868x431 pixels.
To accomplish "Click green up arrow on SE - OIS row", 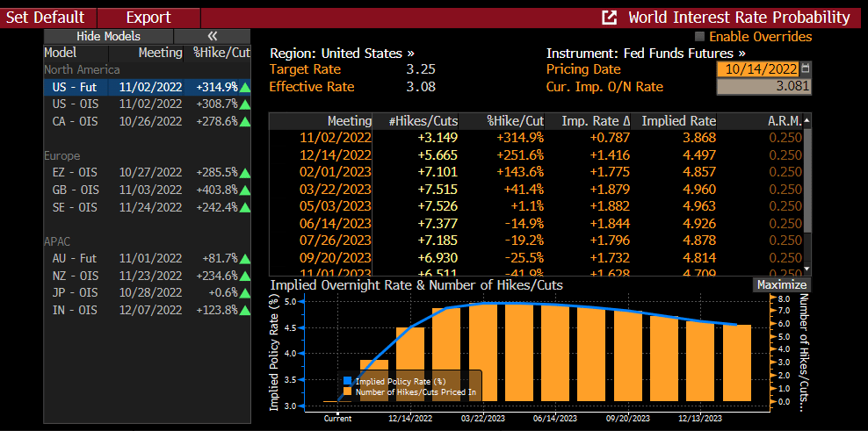I will point(245,207).
